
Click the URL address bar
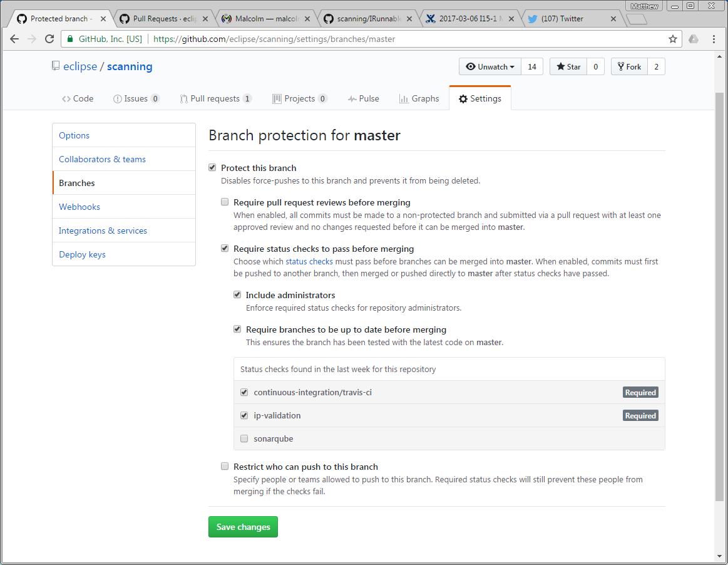click(x=401, y=39)
